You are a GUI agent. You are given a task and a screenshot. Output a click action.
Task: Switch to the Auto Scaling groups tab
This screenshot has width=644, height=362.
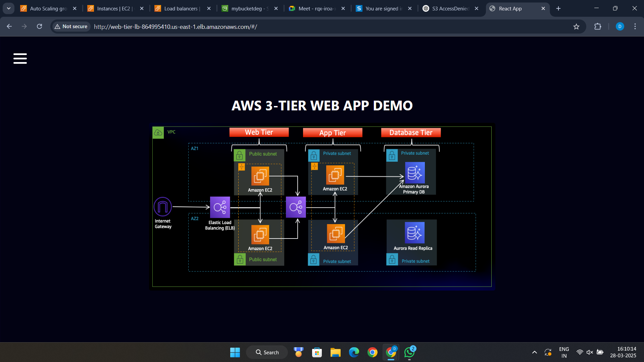click(x=48, y=9)
